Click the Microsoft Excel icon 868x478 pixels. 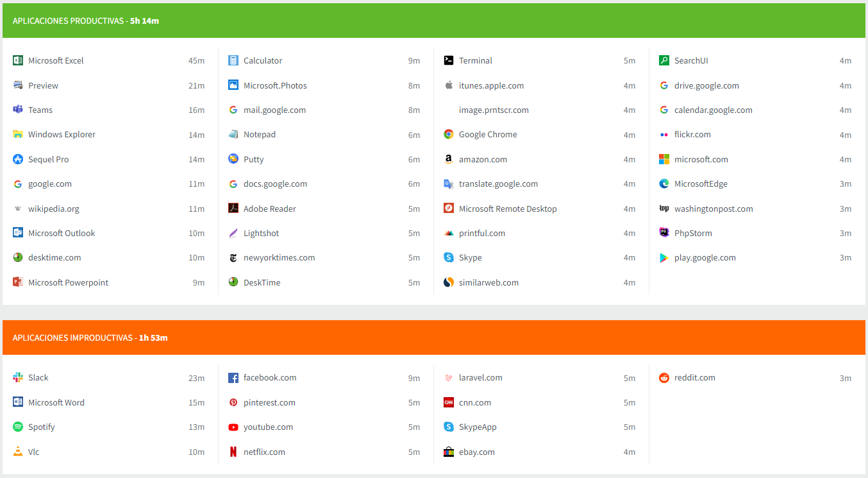click(x=18, y=60)
